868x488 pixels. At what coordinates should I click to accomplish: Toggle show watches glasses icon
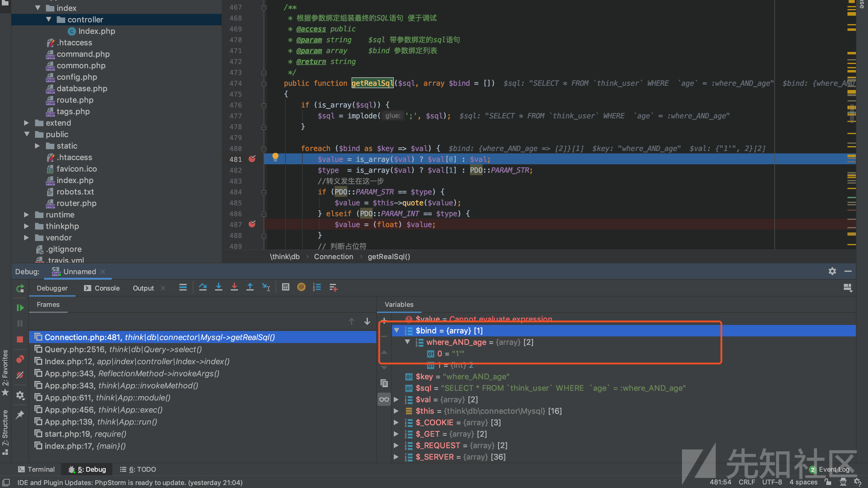(x=384, y=399)
